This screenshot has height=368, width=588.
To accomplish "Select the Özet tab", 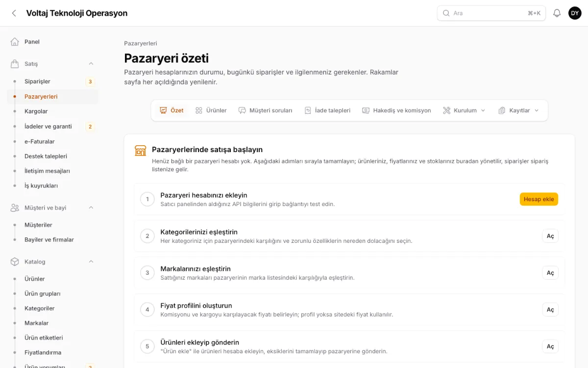I will click(171, 110).
